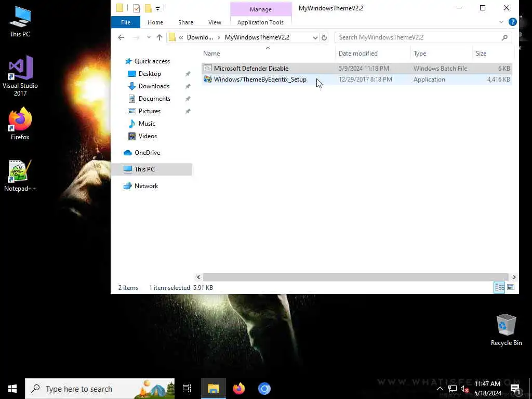Click the Properties icon in quick access toolbar
The image size is (532, 399).
[x=137, y=8]
